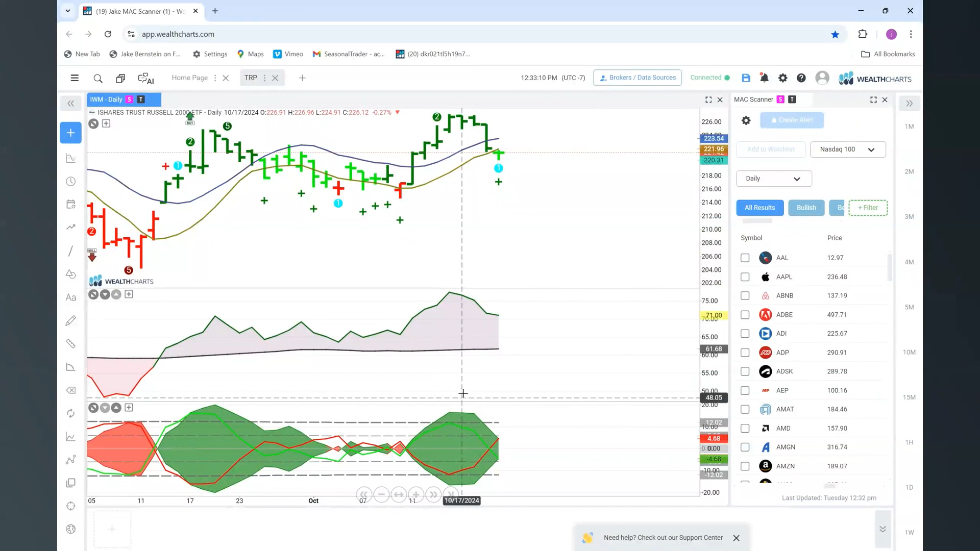Check the ADSK row checkbox

pyautogui.click(x=745, y=371)
